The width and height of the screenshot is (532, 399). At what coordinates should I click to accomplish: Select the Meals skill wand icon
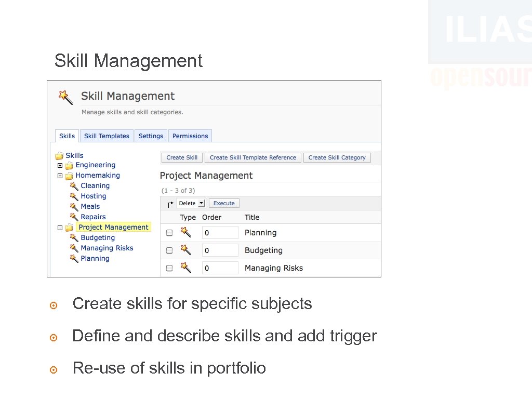[74, 206]
